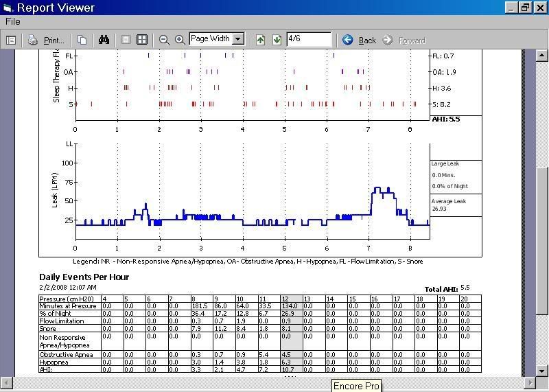Click the printer icon in toolbar
Image resolution: width=549 pixels, height=392 pixels.
[33, 40]
